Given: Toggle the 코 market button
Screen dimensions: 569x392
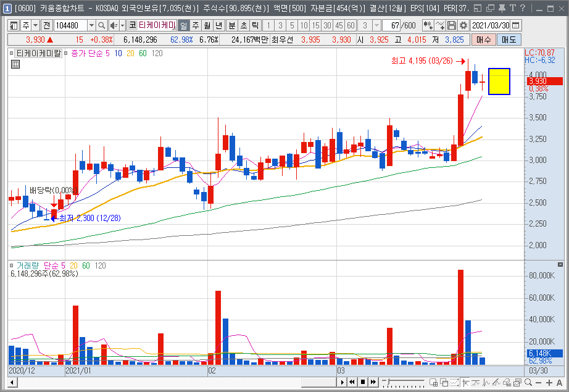Looking at the screenshot, I should click(x=133, y=25).
